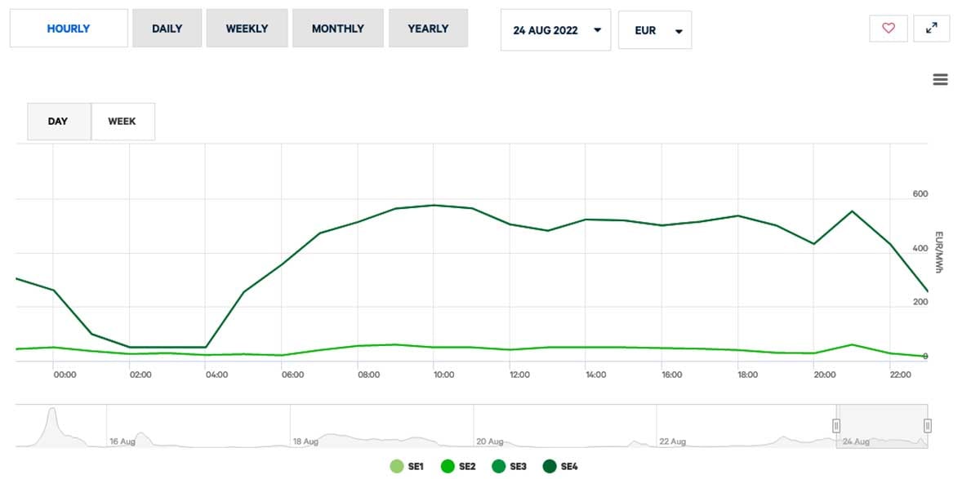
Task: Toggle SE1 series in legend
Action: coord(408,467)
